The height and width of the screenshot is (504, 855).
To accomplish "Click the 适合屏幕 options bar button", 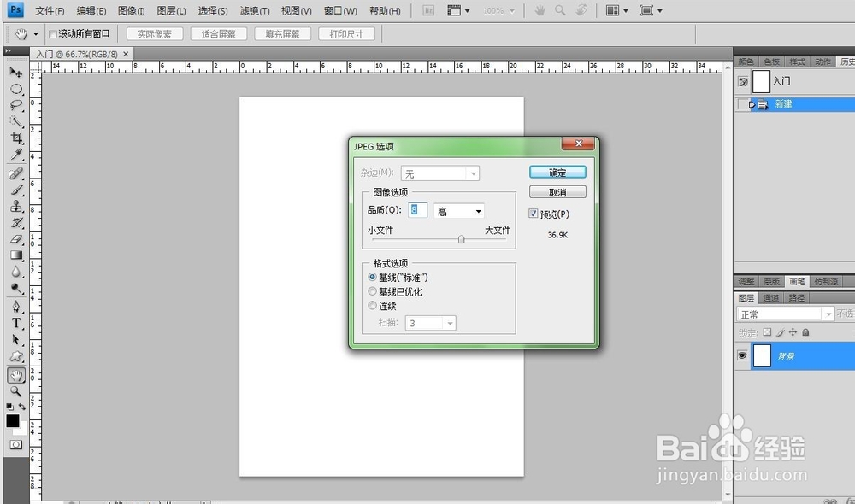I will tap(218, 33).
